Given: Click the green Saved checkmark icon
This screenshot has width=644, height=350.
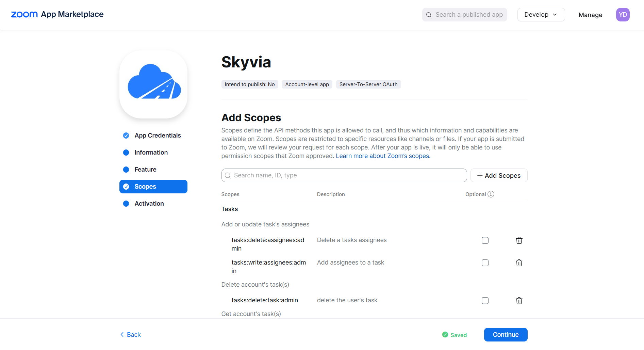Looking at the screenshot, I should (x=445, y=335).
